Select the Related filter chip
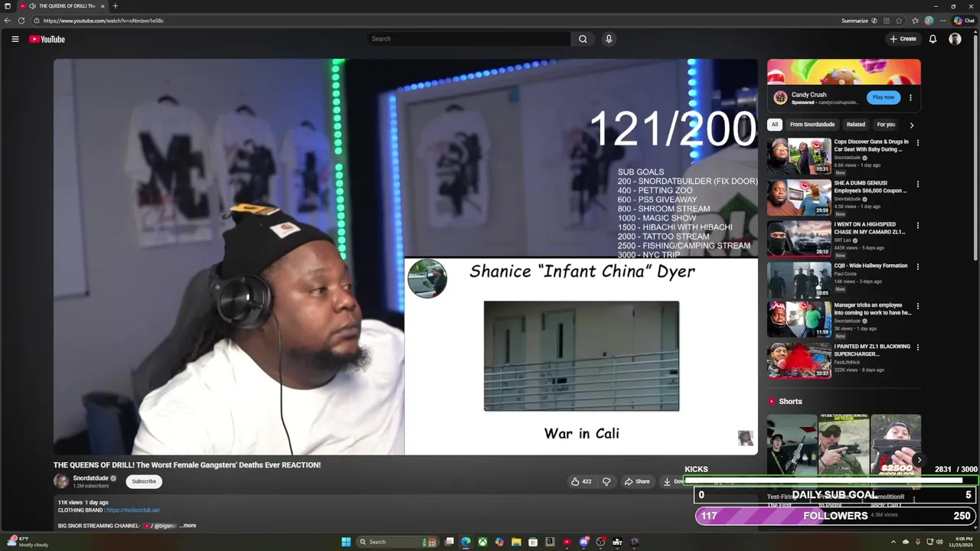This screenshot has height=551, width=980. click(x=856, y=125)
